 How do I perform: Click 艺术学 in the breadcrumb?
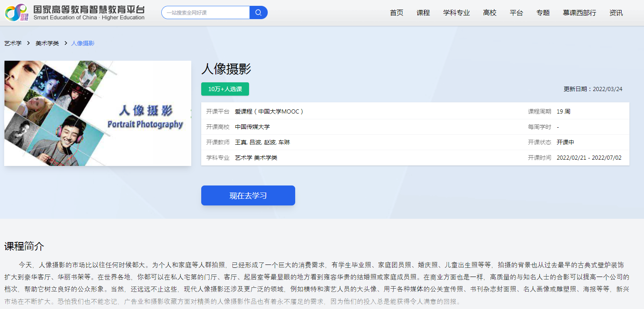click(13, 43)
